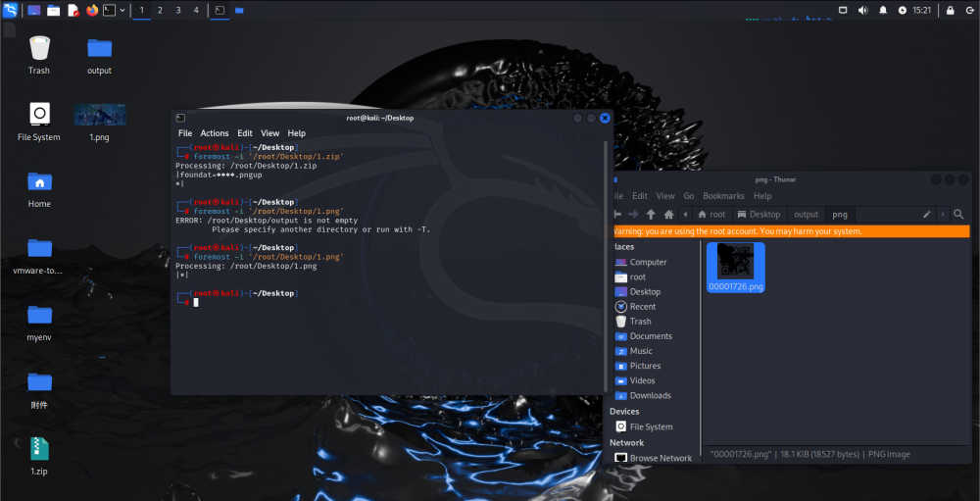Screen dimensions: 980x501
Task: Click the terminal command prompt cursor
Action: [196, 302]
